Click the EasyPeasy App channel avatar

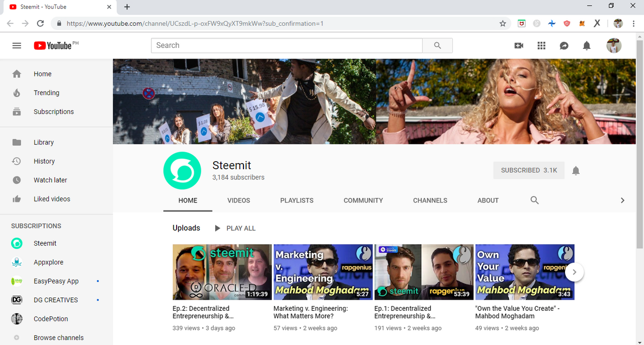(x=17, y=281)
